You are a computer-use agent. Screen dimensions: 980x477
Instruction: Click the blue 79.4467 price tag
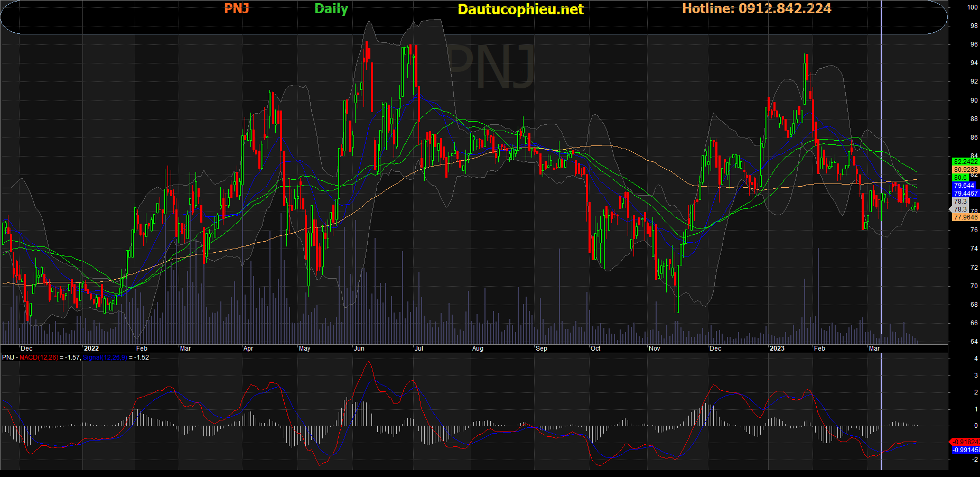point(965,194)
